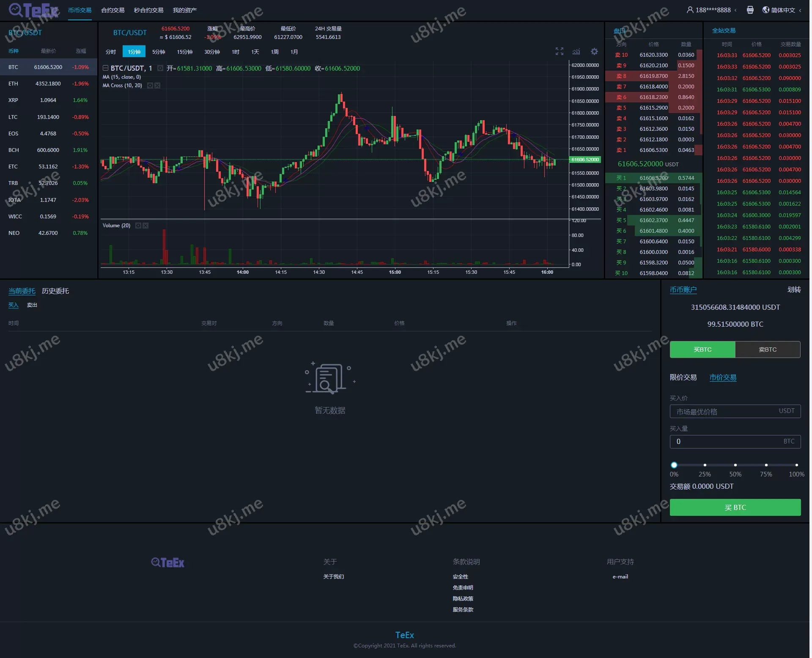Open MA Cross indicator settings gear
812x658 pixels.
point(150,86)
